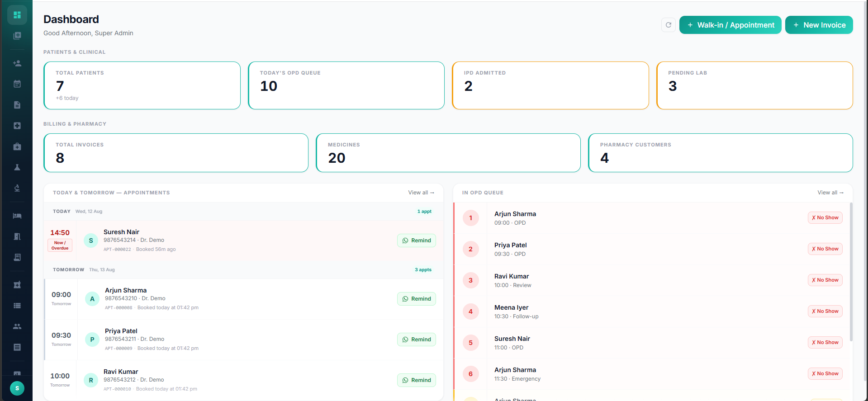Open the door room icon in sidebar

(17, 236)
